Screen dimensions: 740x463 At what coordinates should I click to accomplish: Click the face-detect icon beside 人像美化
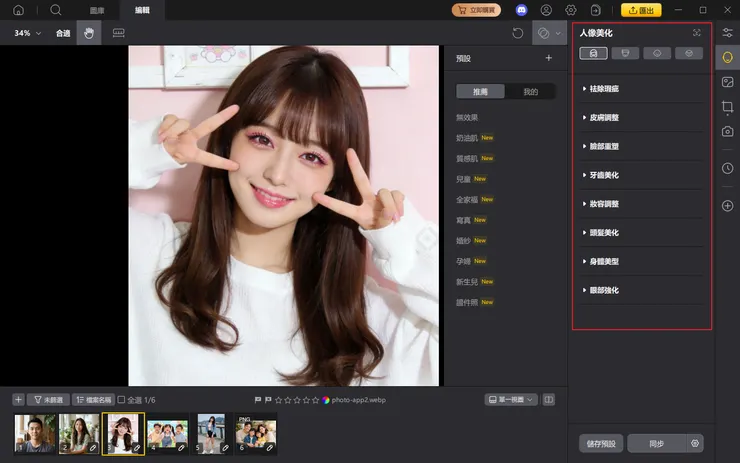pyautogui.click(x=697, y=33)
